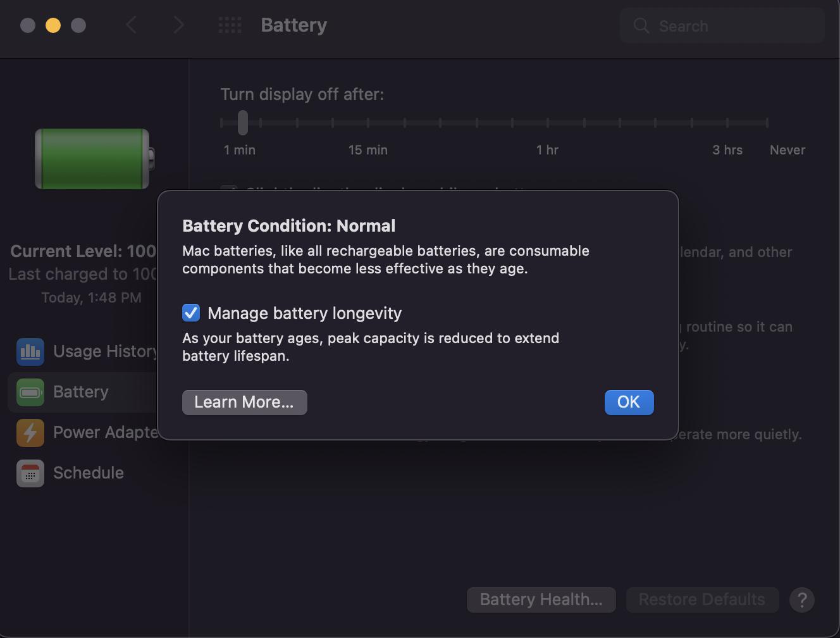Click the green Battery sidebar icon
This screenshot has height=638, width=840.
[x=30, y=392]
